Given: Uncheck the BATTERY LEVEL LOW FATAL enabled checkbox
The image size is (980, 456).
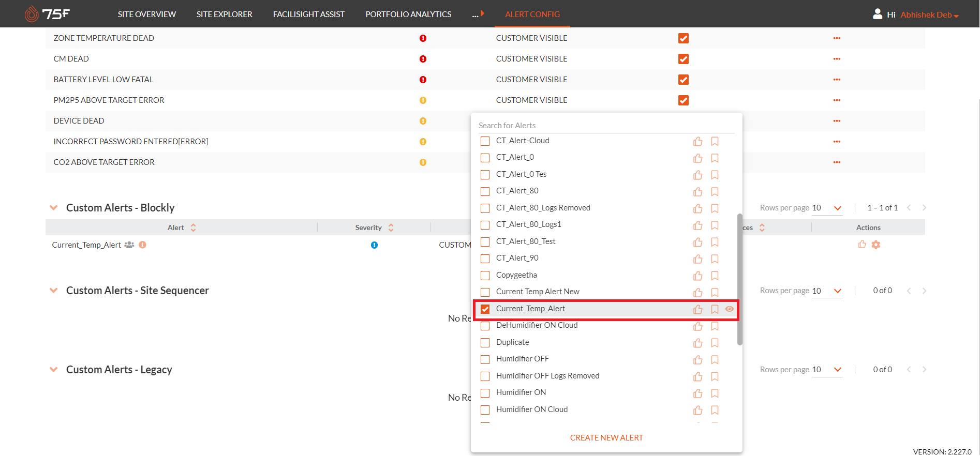Looking at the screenshot, I should 684,80.
